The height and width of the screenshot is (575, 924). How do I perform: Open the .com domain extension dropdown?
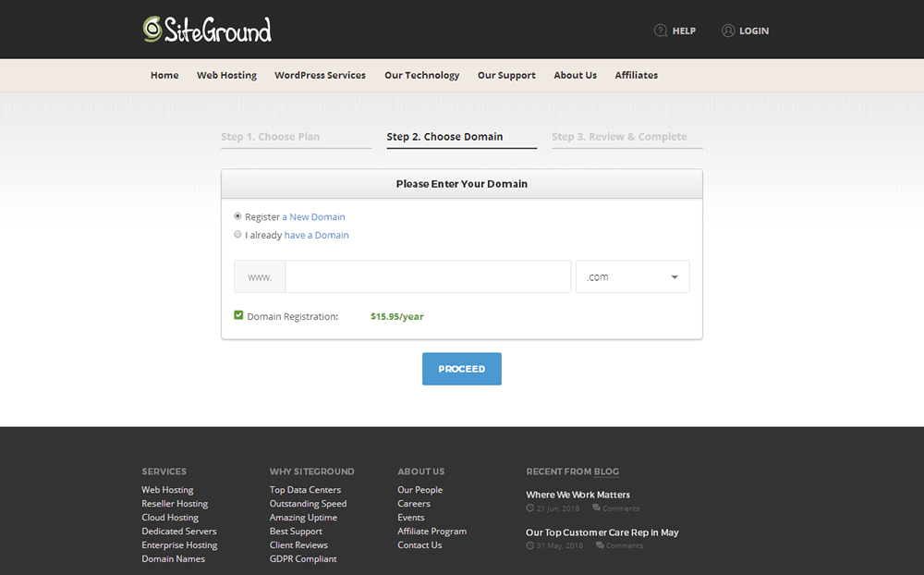tap(632, 276)
